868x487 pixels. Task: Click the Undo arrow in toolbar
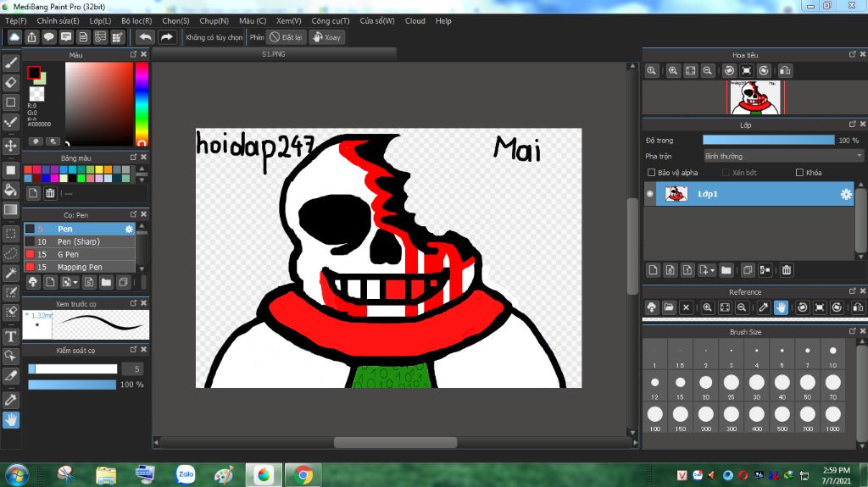point(145,37)
